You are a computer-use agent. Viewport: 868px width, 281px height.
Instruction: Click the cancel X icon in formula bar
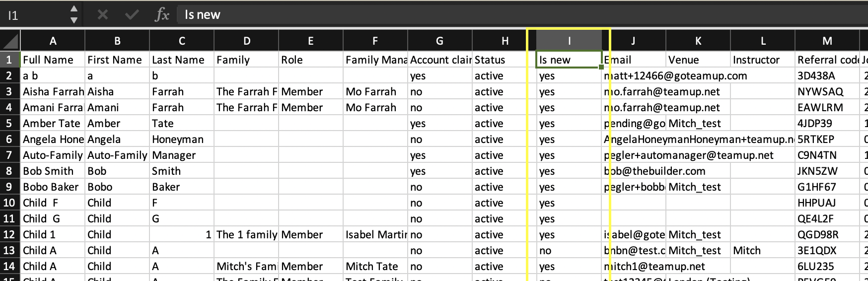click(x=103, y=14)
